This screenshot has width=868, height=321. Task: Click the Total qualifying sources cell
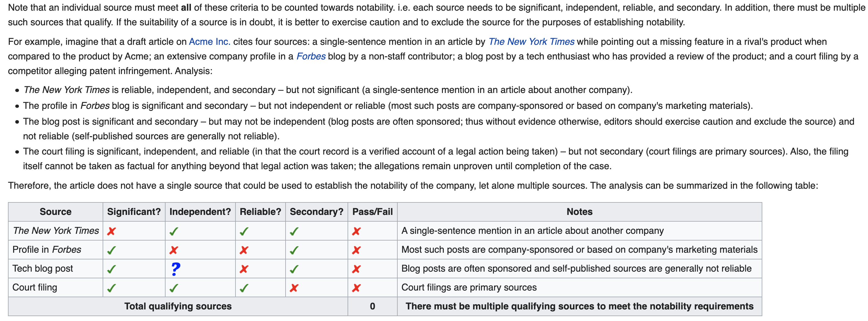click(178, 306)
